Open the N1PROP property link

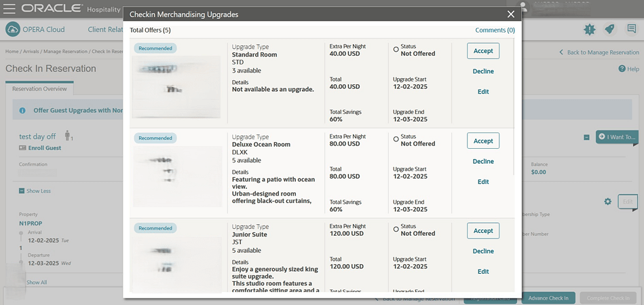click(31, 223)
